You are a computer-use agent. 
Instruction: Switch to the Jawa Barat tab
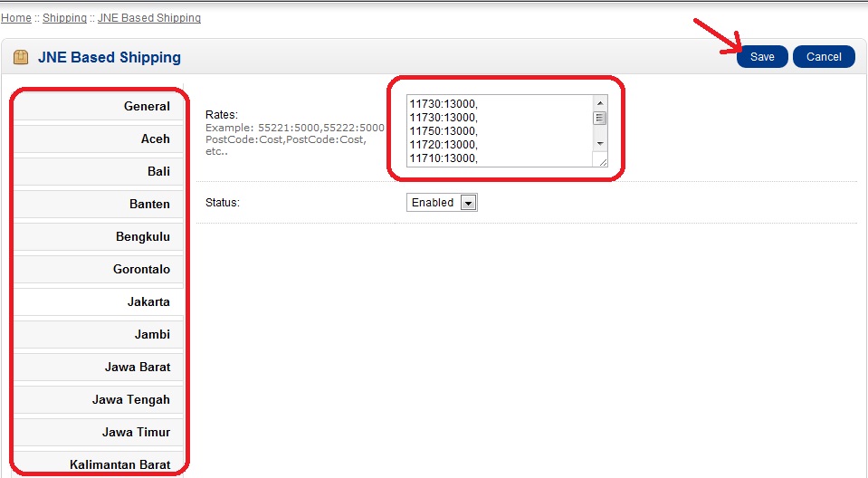click(x=100, y=368)
